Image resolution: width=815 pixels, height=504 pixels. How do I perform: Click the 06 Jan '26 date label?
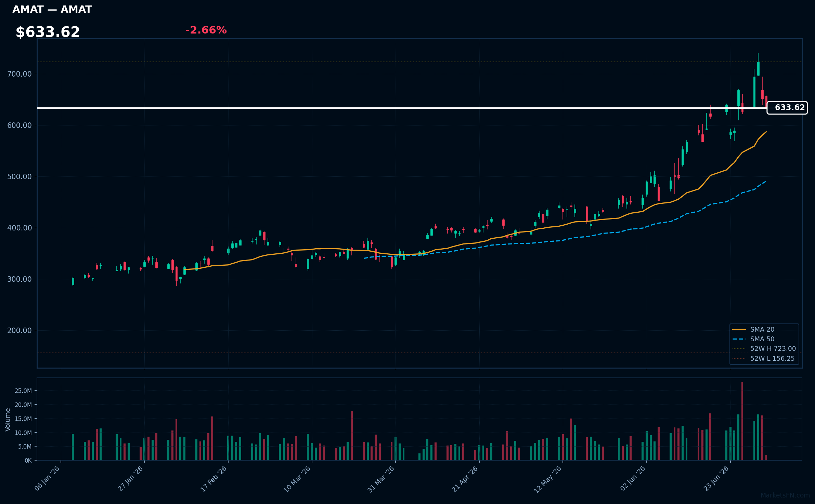pos(48,478)
